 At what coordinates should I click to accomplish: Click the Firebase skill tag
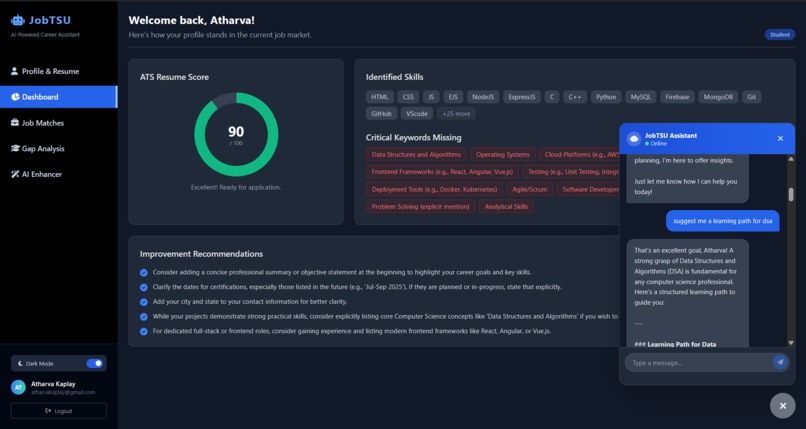pos(677,97)
